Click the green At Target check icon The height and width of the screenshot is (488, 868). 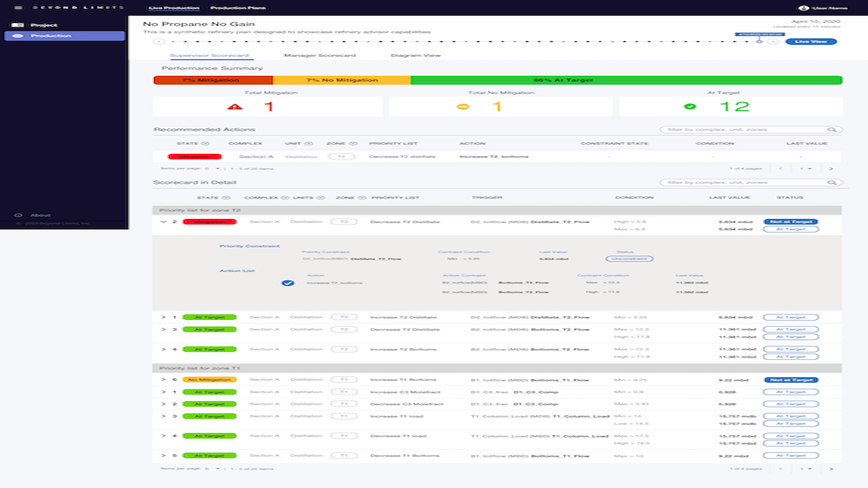[x=690, y=106]
